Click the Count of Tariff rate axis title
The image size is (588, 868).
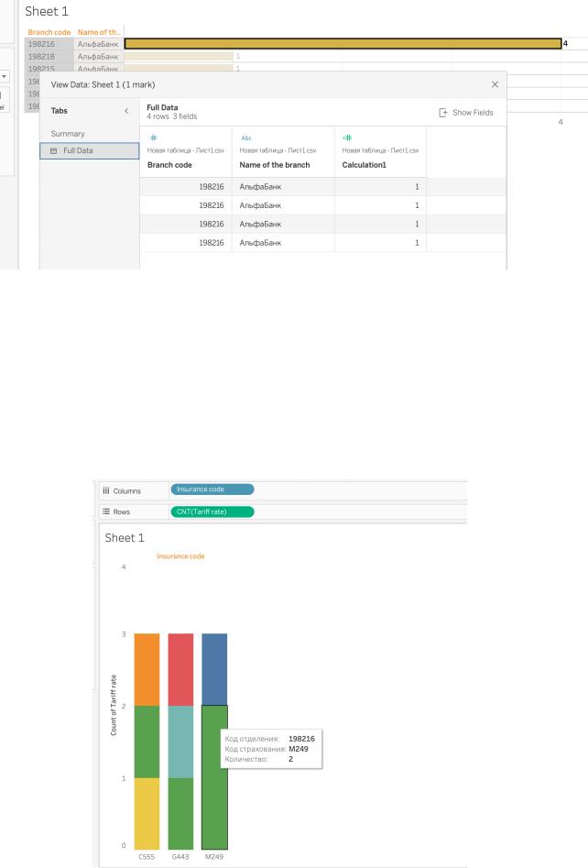114,705
